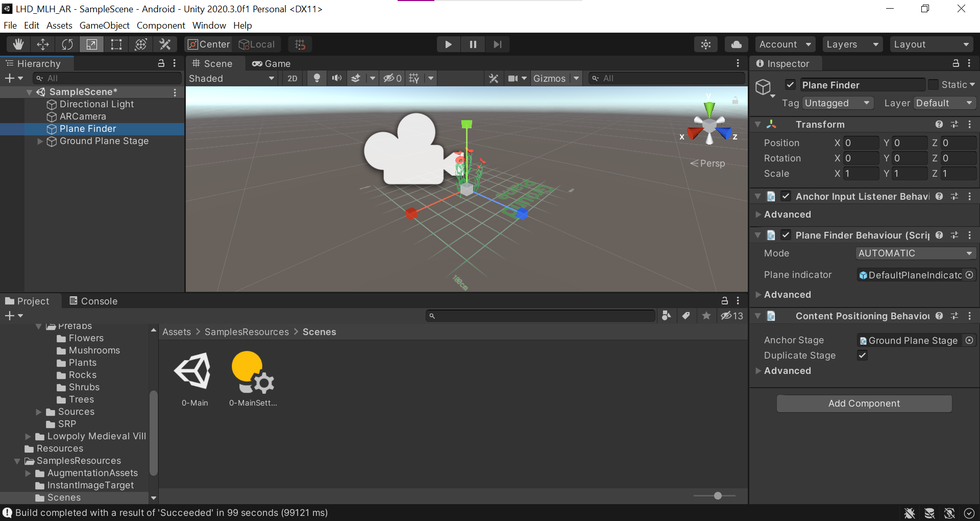Uncheck Duplicate Stage option
Viewport: 980px width, 521px height.
(863, 356)
